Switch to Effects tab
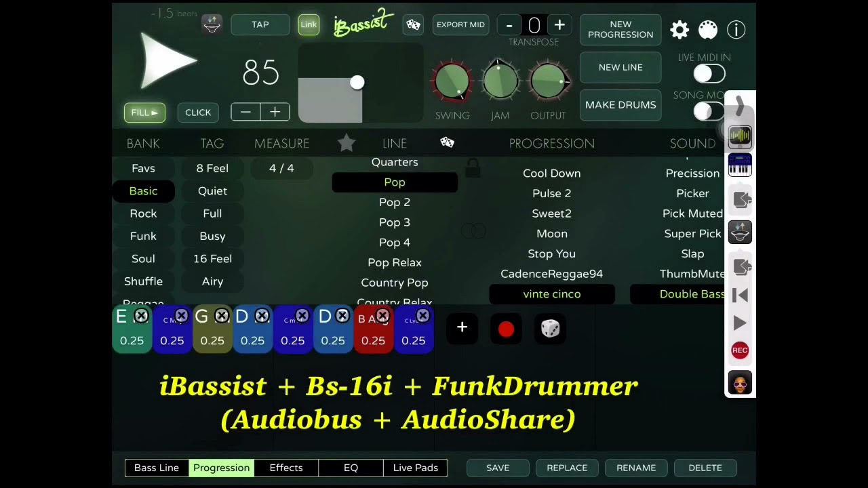 tap(286, 468)
